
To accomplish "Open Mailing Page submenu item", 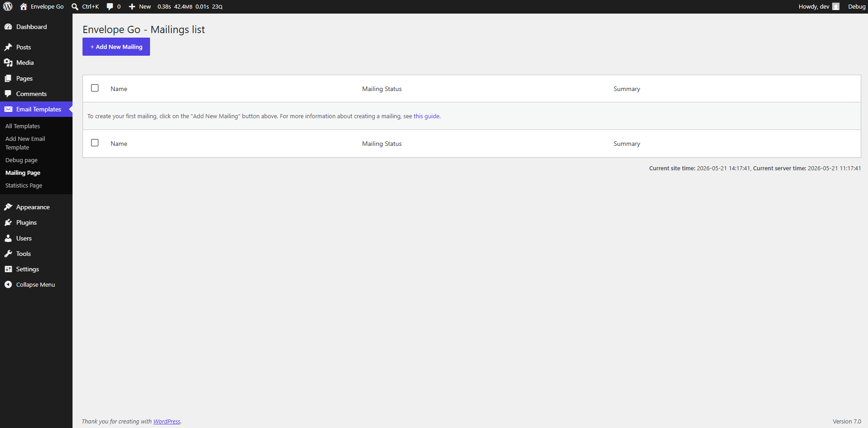I will click(x=23, y=173).
